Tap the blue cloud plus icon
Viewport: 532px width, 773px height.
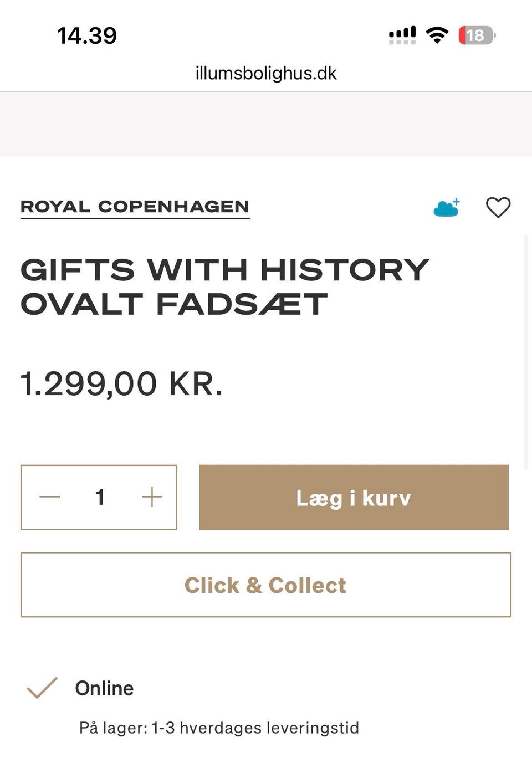[447, 208]
